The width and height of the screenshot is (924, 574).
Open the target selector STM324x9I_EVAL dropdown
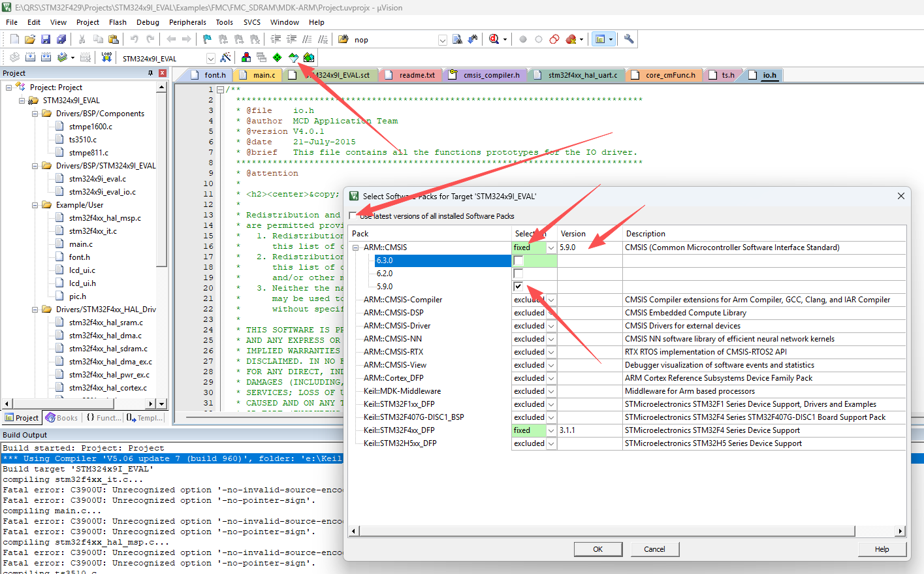210,58
